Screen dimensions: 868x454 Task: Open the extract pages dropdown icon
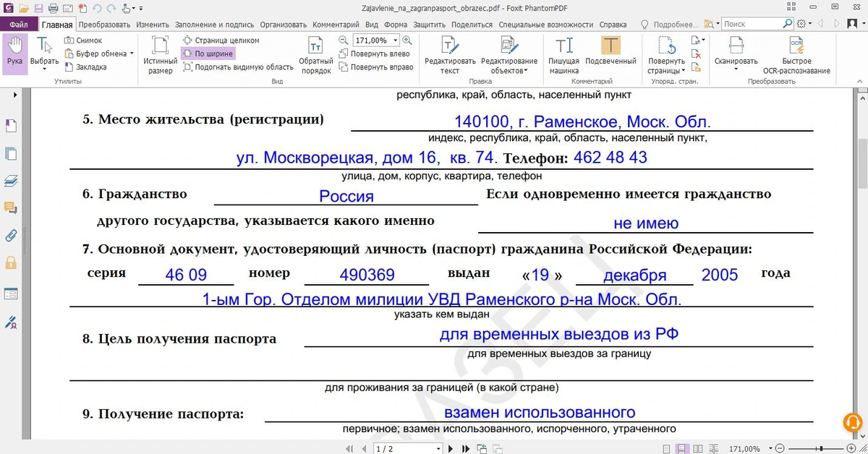[x=697, y=40]
